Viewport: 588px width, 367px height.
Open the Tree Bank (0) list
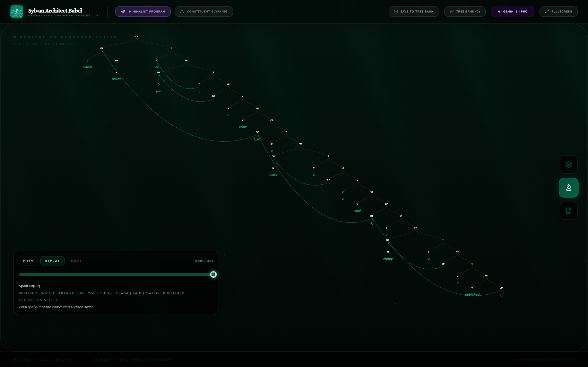click(x=464, y=12)
